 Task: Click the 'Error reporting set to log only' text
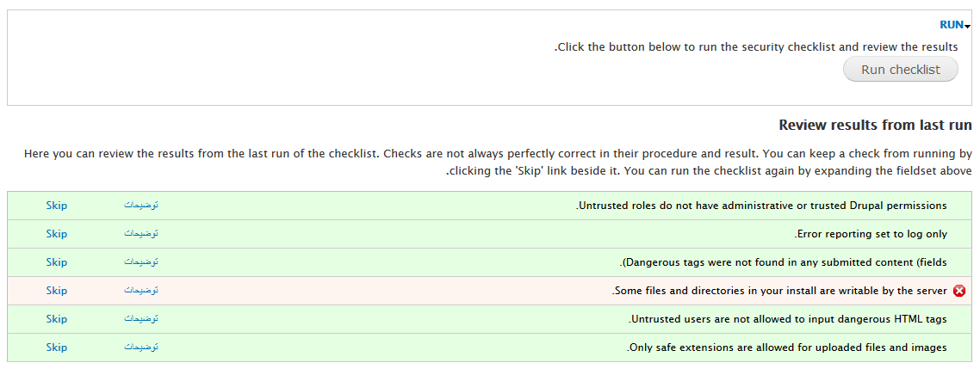click(x=871, y=234)
